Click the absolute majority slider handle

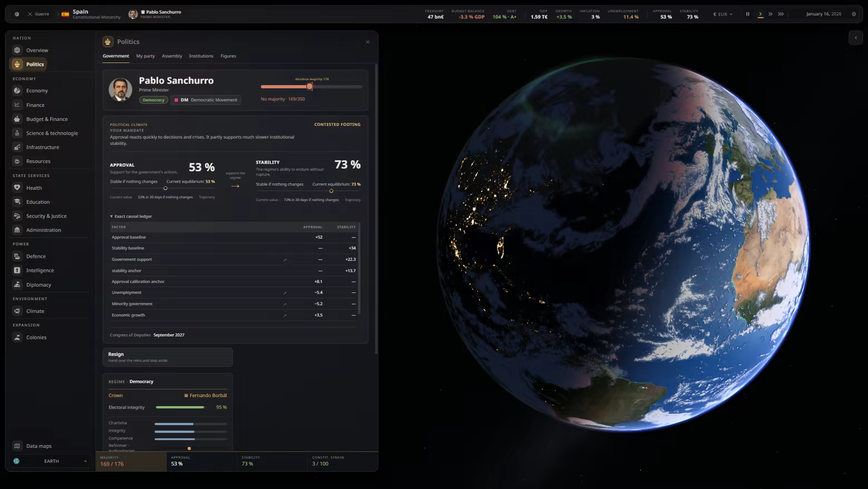[310, 86]
